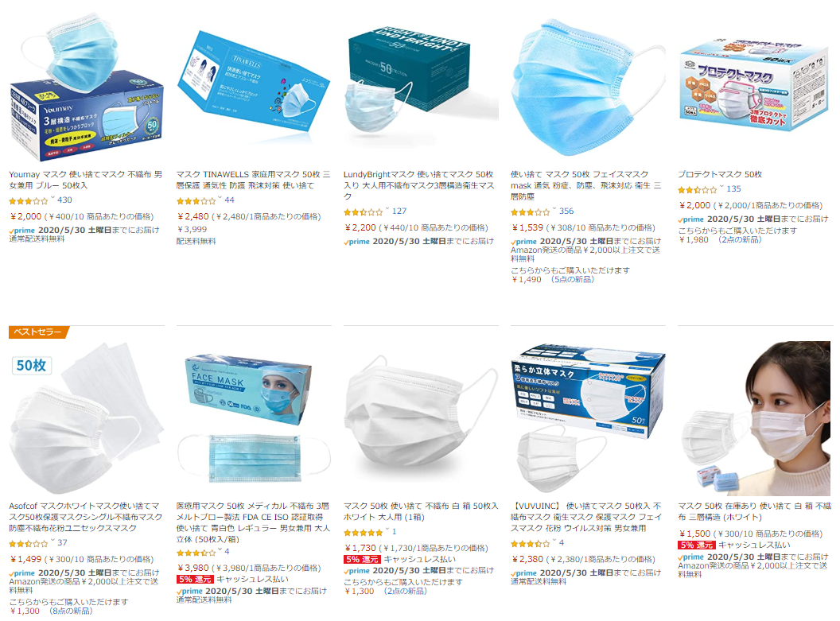Expand star rating chevron beside 135 reviews
Viewport: 840px width, 621px height.
click(x=721, y=188)
